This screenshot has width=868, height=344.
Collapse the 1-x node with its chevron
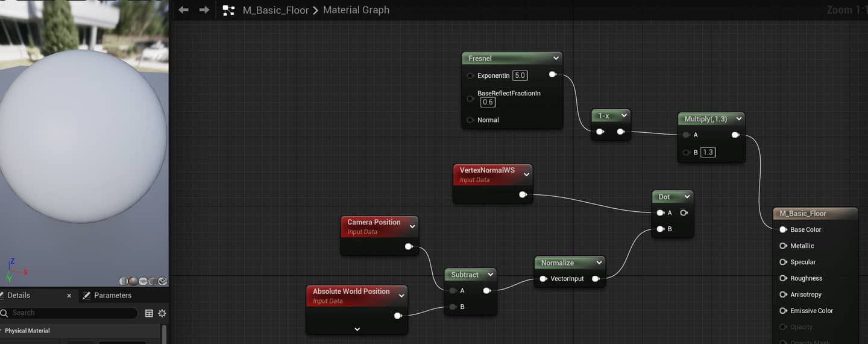point(623,115)
